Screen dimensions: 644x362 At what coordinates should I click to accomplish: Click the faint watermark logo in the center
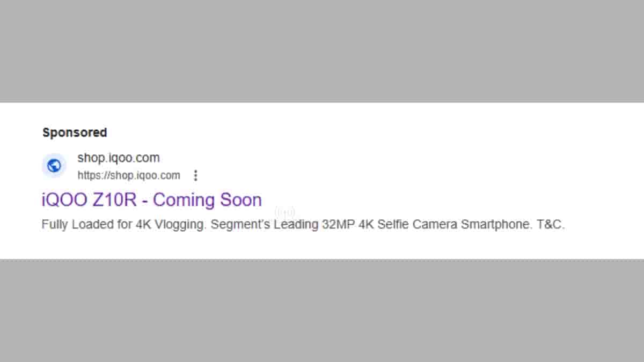pos(284,212)
